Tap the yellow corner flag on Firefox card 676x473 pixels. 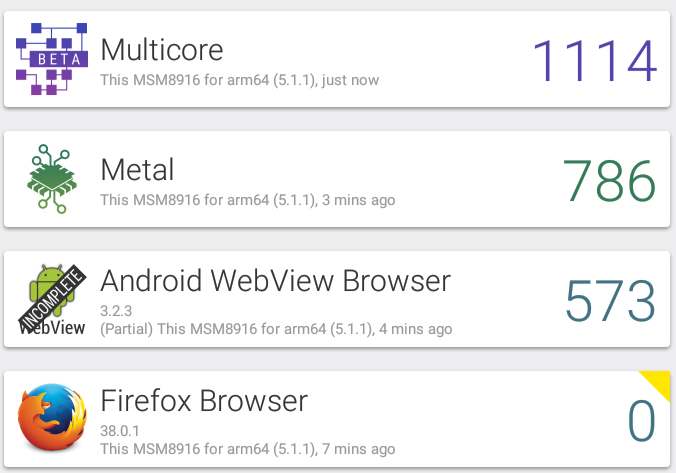(x=659, y=382)
